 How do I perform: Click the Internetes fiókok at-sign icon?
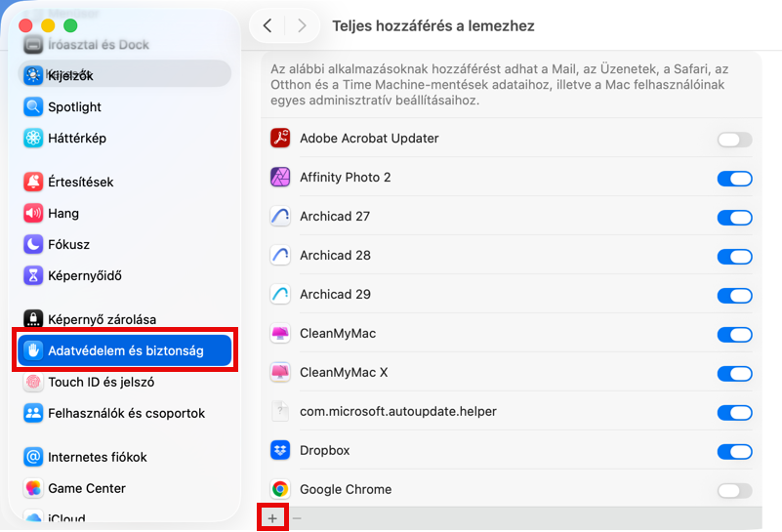coord(33,457)
